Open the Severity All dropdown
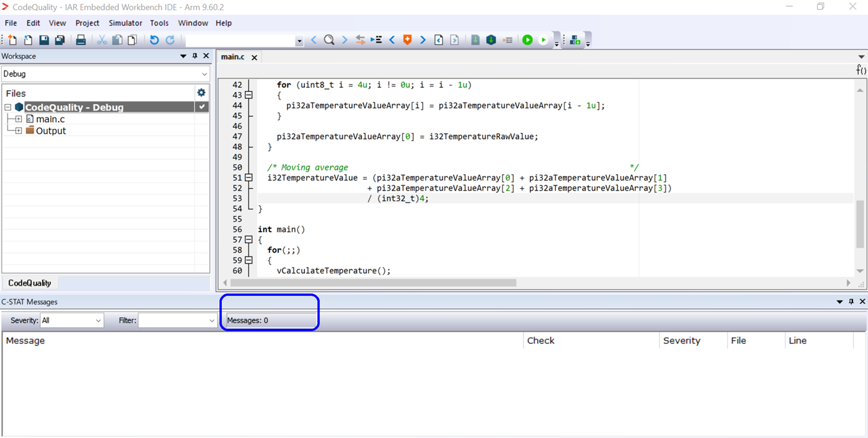868x438 pixels. (x=71, y=320)
